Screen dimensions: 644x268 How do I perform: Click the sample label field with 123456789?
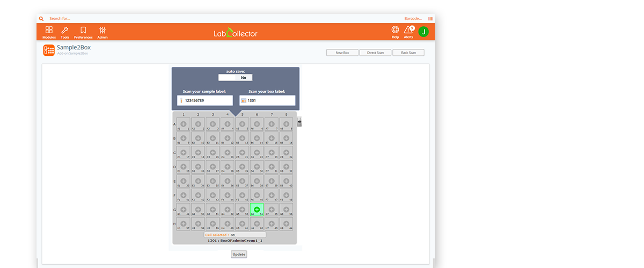point(205,100)
